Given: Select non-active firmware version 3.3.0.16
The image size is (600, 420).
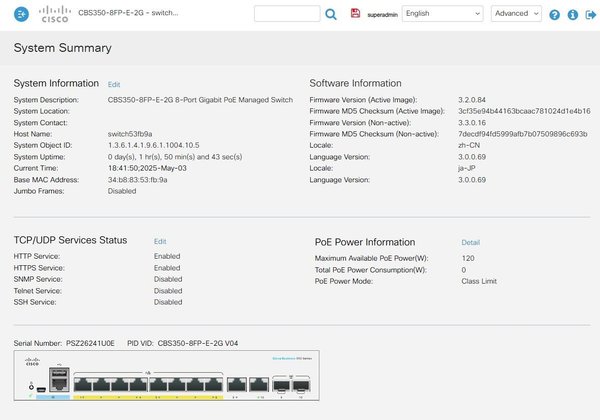Looking at the screenshot, I should [472, 123].
